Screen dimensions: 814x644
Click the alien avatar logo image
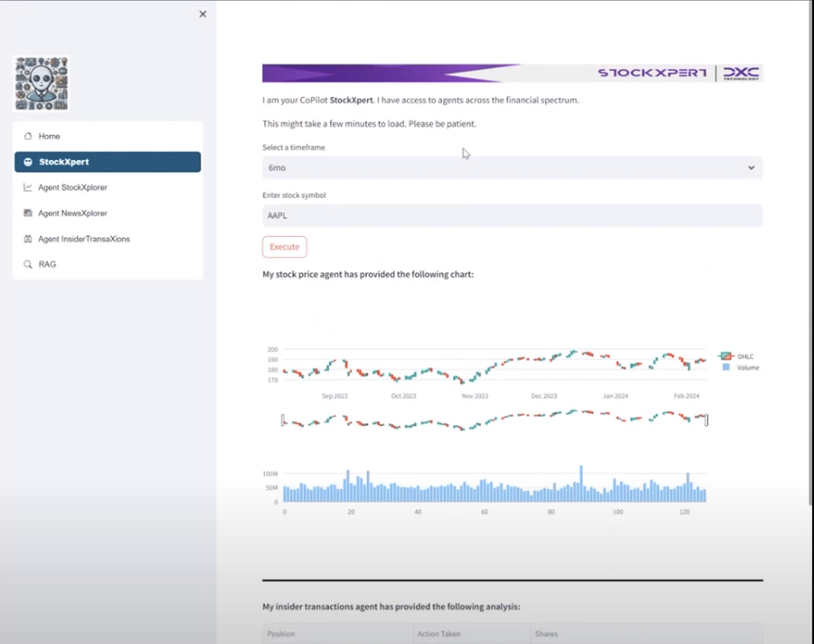pos(41,83)
